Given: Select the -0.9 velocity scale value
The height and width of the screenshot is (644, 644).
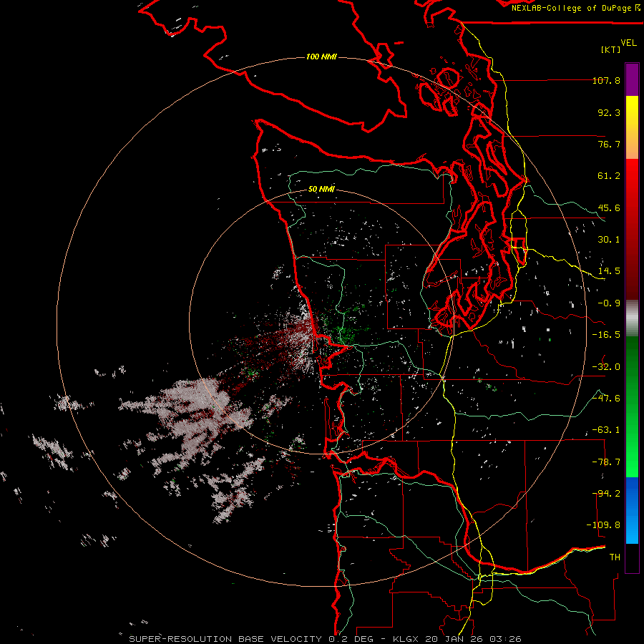Looking at the screenshot, I should pyautogui.click(x=609, y=303).
